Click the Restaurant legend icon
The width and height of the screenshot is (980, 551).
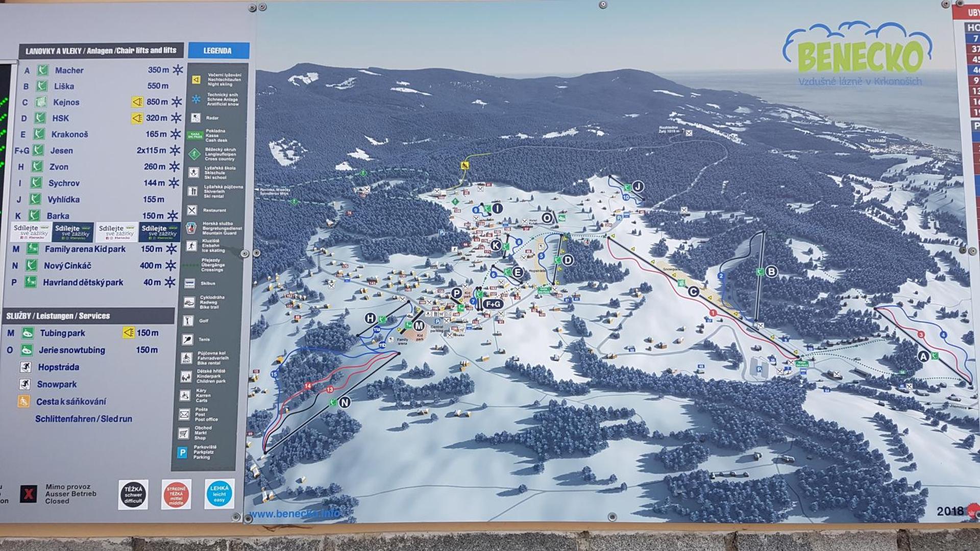192,210
